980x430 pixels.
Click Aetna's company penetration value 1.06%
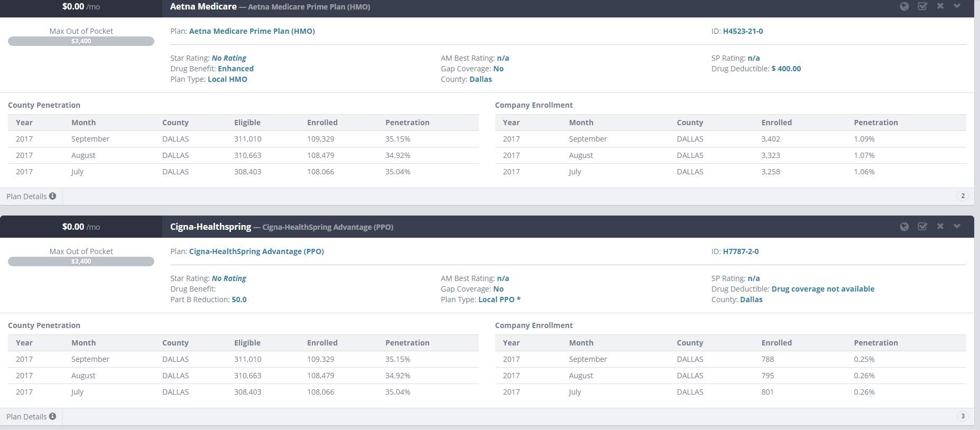[864, 172]
